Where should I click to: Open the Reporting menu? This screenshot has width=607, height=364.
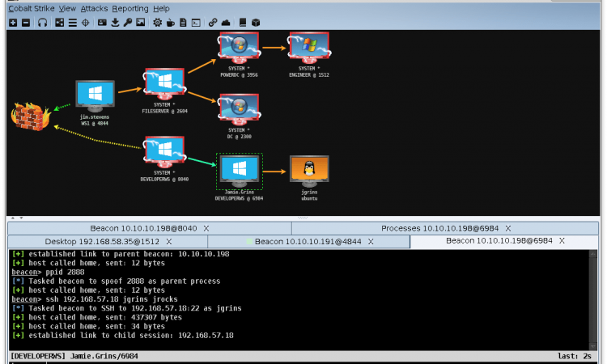tap(130, 9)
